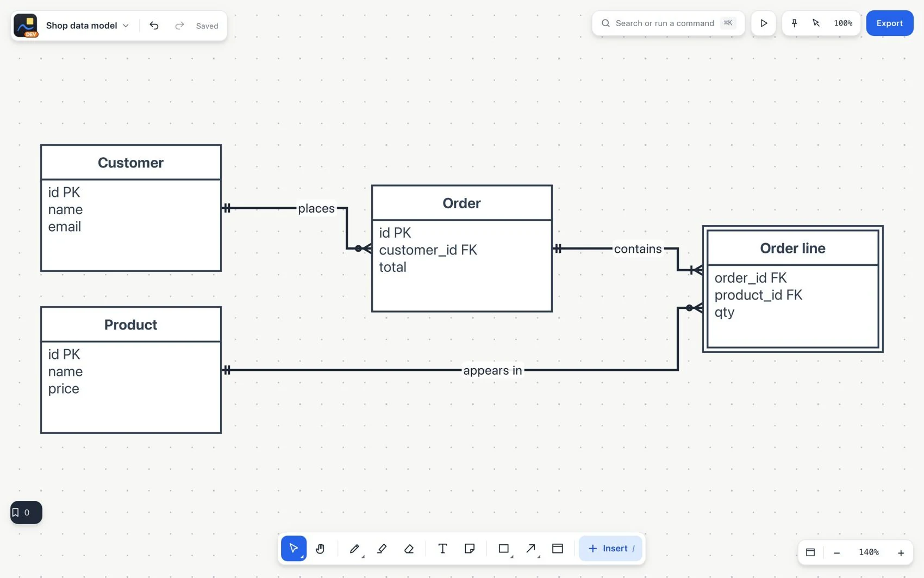The image size is (924, 578).
Task: Click the total attribute in Order
Action: pos(392,268)
